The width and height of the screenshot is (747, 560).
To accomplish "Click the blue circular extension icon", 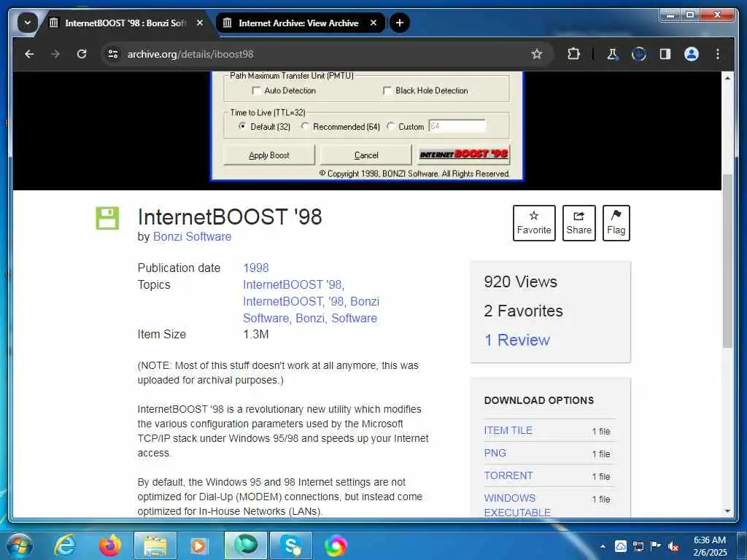I will [x=639, y=54].
